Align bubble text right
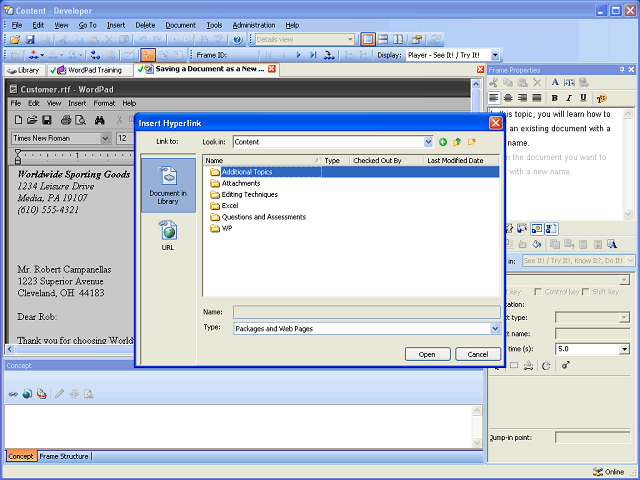 522,98
